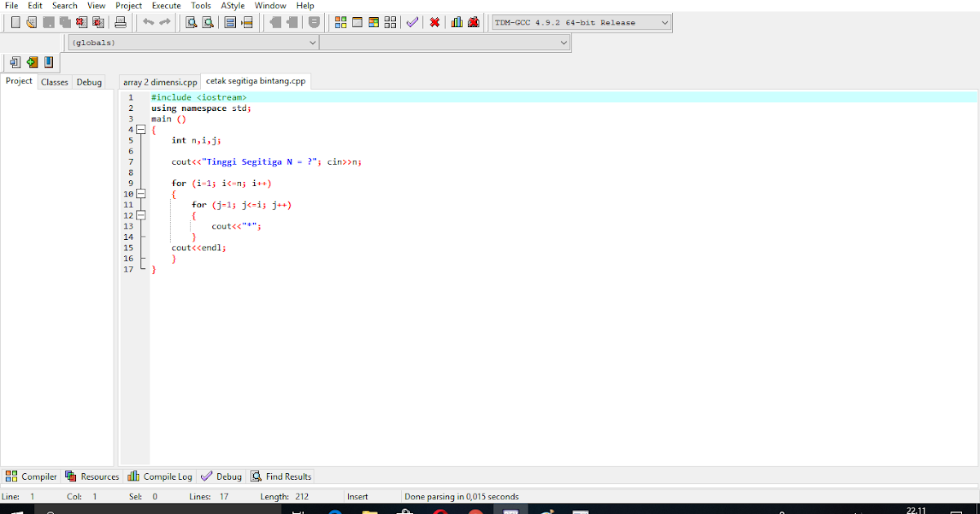Click the 'int n,i,j;' declaration line

point(196,140)
